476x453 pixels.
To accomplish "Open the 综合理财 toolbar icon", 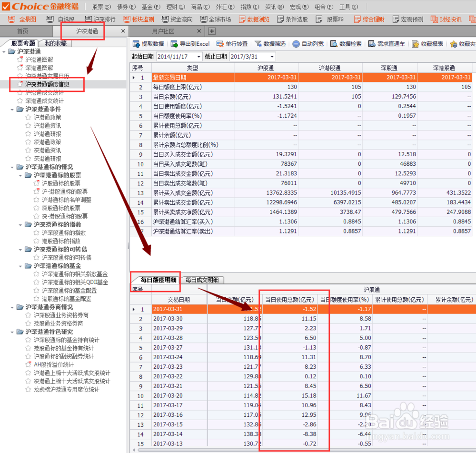I will coord(357,20).
